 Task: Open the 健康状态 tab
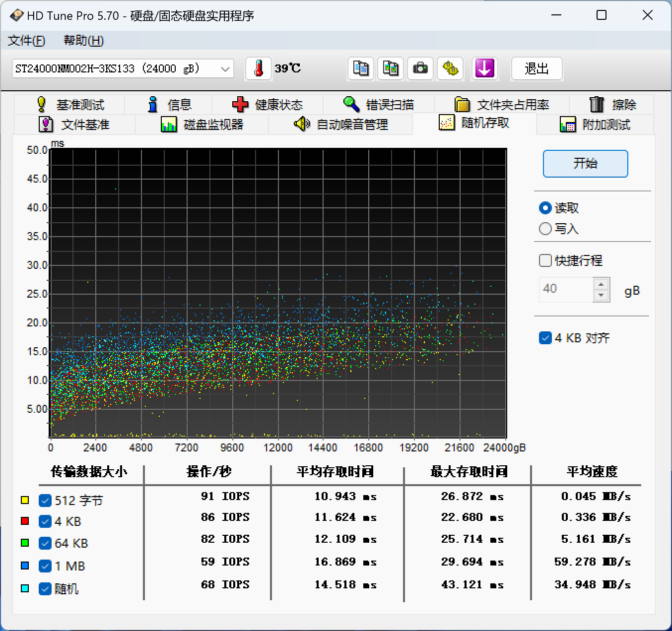[x=268, y=105]
